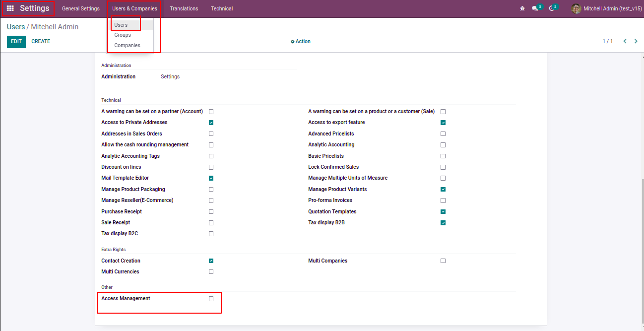Toggle the Access Management checkbox
Image resolution: width=644 pixels, height=331 pixels.
click(x=211, y=299)
